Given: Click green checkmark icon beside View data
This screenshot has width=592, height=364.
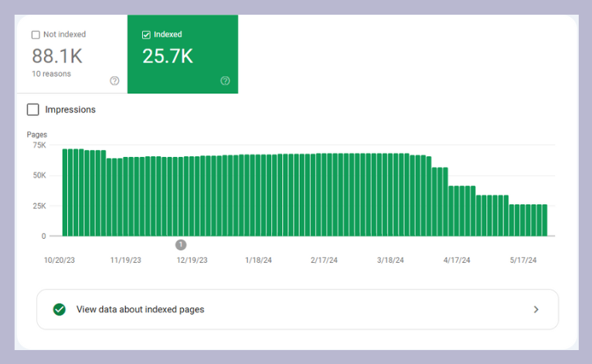Looking at the screenshot, I should 59,309.
